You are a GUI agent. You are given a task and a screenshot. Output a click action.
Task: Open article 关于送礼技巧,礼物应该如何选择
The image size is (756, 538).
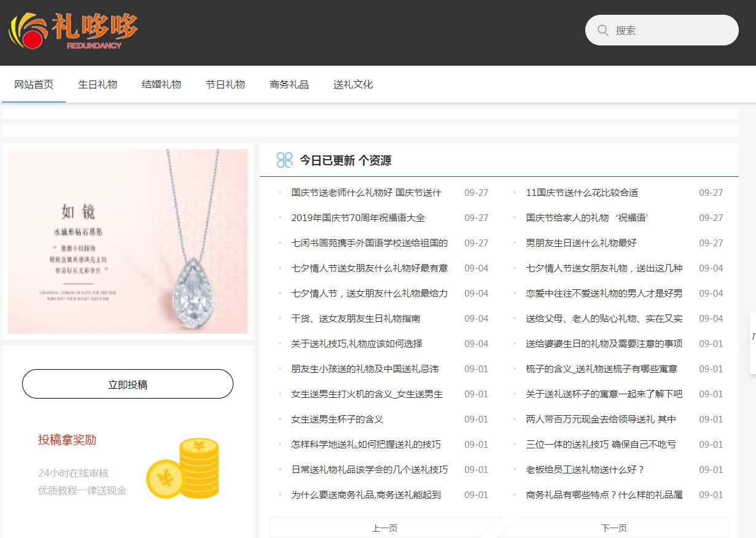click(x=357, y=344)
